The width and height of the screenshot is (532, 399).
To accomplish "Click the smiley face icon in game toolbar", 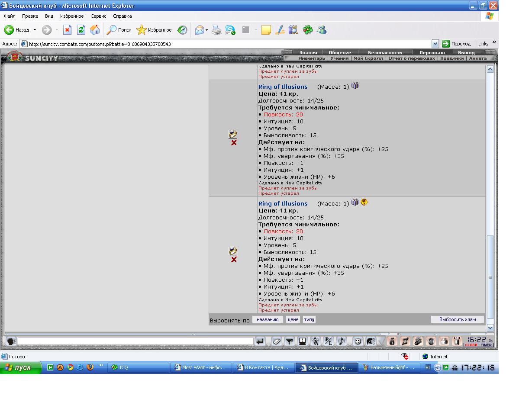I will (x=358, y=341).
